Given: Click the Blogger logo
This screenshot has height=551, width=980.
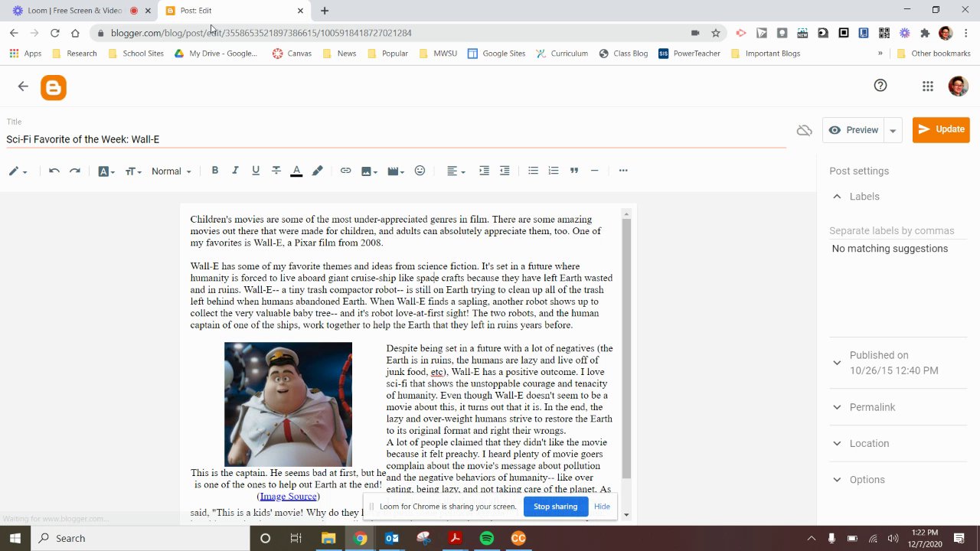Looking at the screenshot, I should point(54,88).
